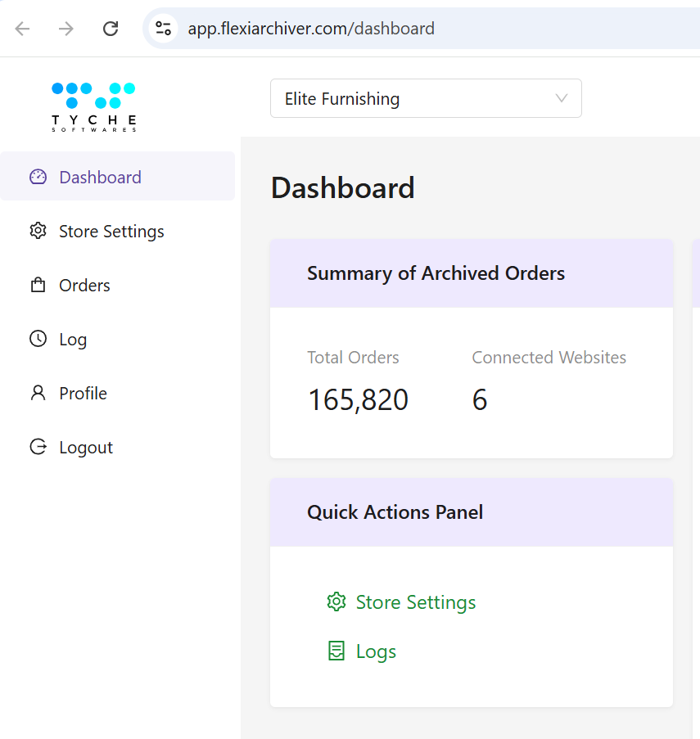Click the Tyche Softwares logo

pos(93,106)
